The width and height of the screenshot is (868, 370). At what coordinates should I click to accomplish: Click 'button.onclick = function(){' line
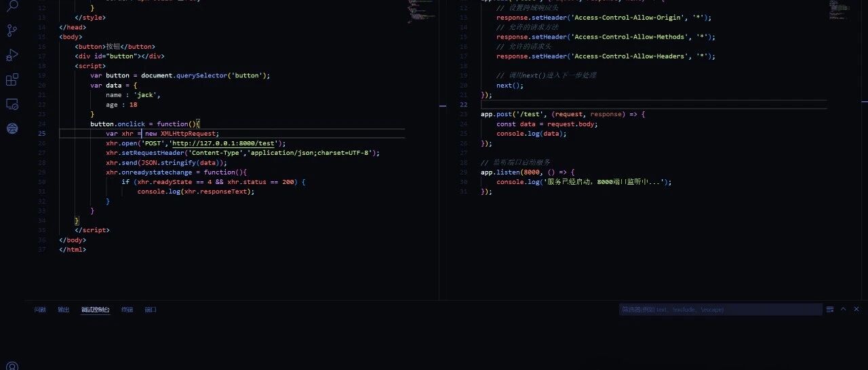pos(145,124)
